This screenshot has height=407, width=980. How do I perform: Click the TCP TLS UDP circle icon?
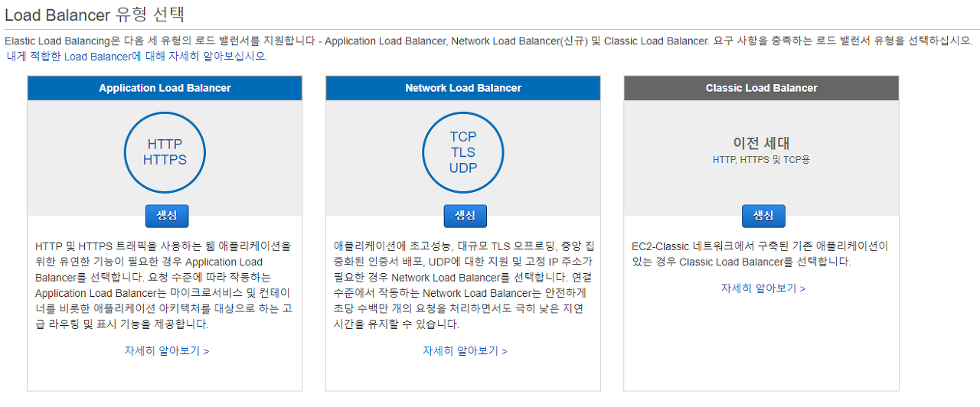pos(463,151)
